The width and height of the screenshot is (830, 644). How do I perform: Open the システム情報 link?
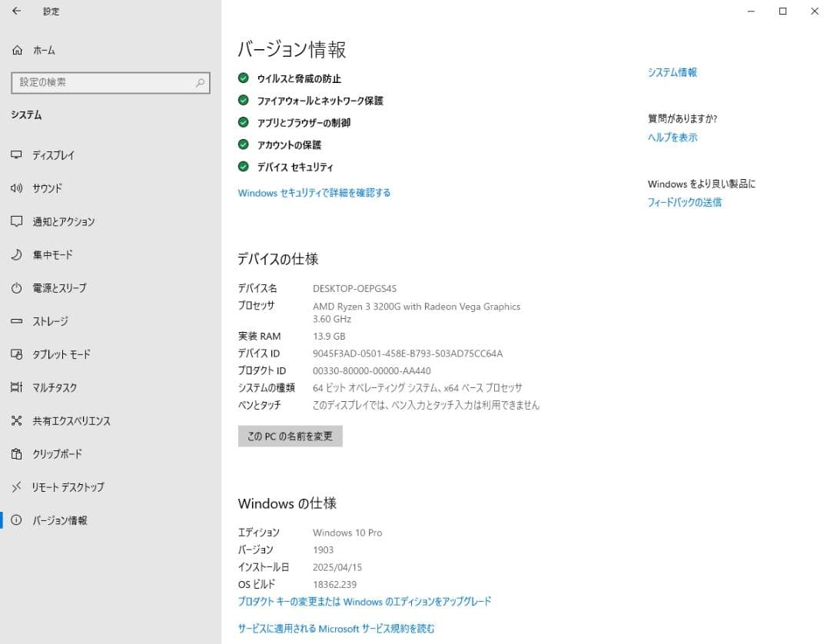pyautogui.click(x=672, y=72)
